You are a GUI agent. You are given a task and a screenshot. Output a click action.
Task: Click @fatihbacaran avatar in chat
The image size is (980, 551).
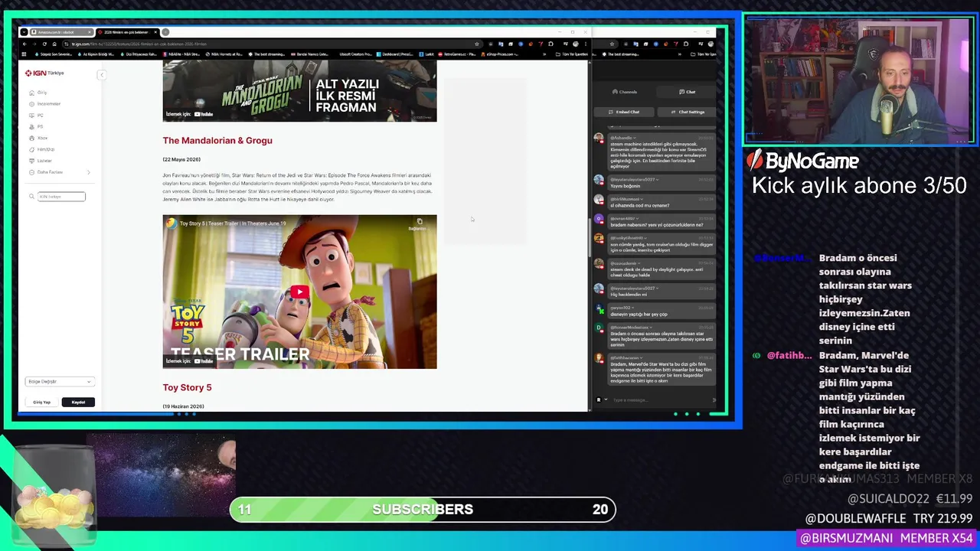[599, 358]
